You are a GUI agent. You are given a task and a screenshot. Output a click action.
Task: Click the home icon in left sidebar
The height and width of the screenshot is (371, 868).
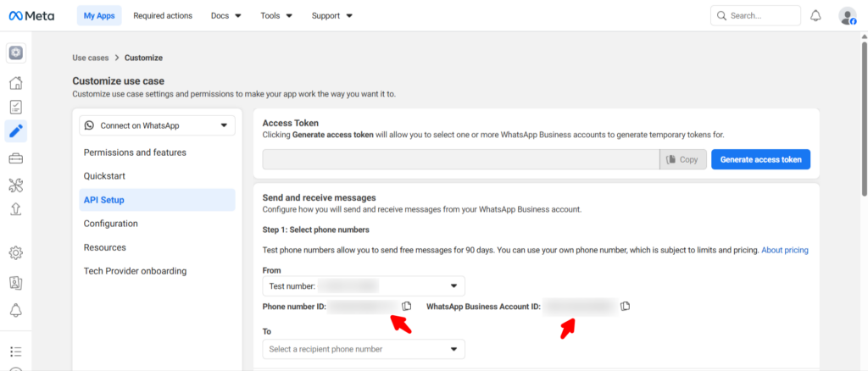pos(15,83)
